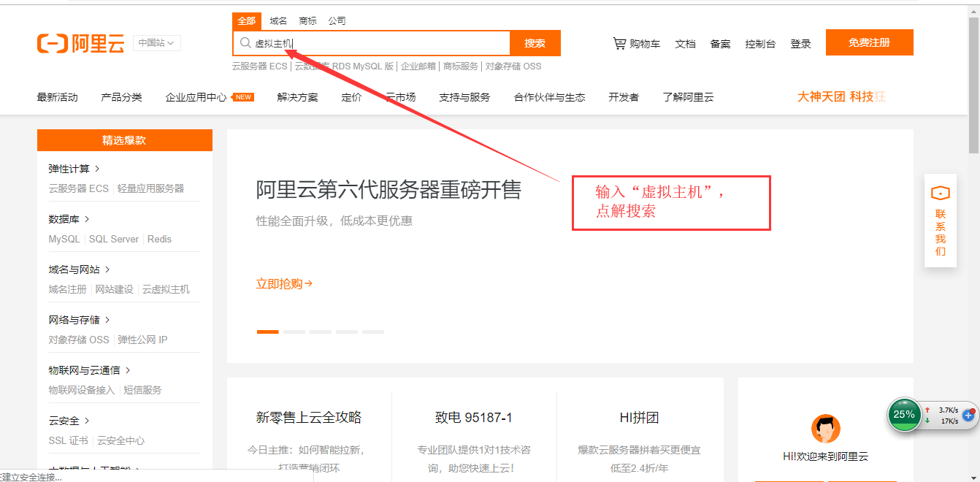Click the Aliyun logo icon
The image size is (980, 482).
[x=52, y=43]
